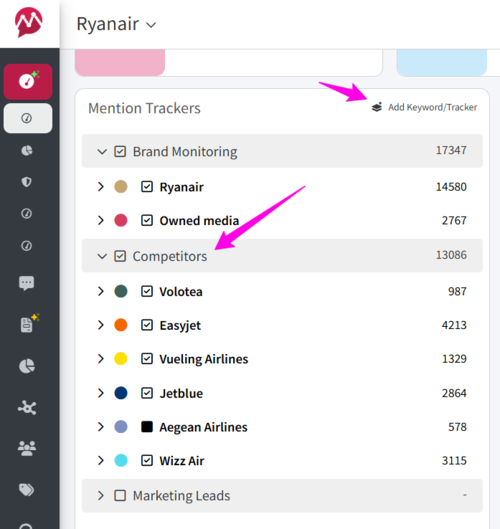The width and height of the screenshot is (500, 529).
Task: Toggle the Aegean Airlines checkbox
Action: (147, 427)
